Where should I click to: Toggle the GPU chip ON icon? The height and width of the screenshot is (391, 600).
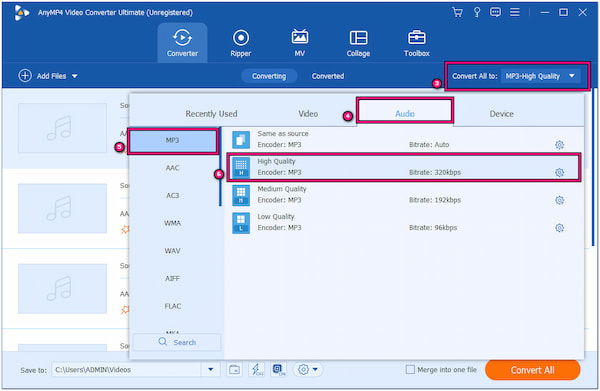(279, 370)
